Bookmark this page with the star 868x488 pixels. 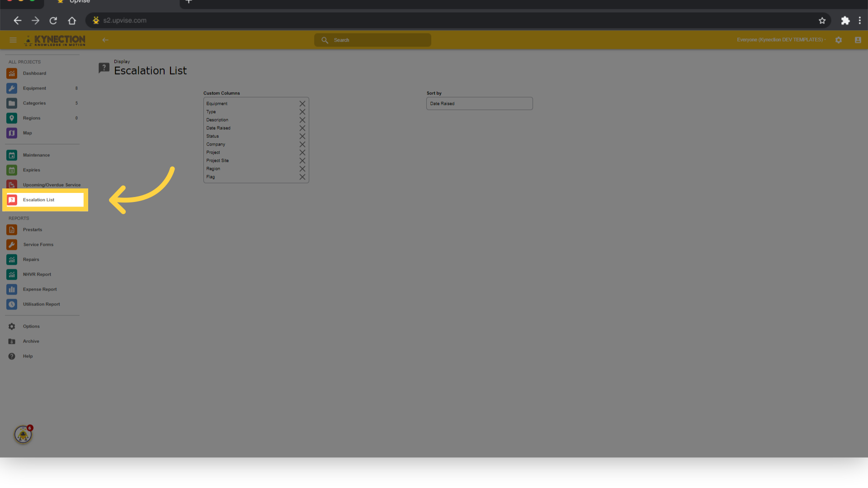(822, 20)
